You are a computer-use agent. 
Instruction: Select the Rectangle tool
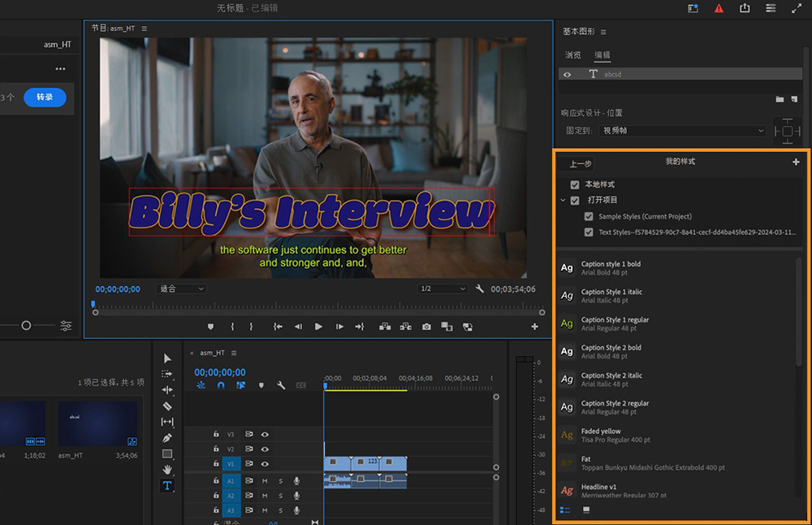click(x=167, y=454)
